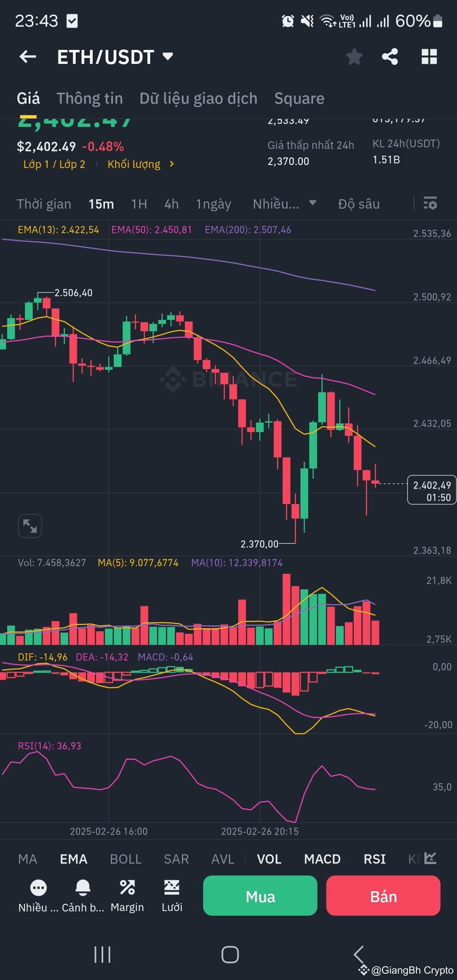
Task: Tap the back arrow to leave ETH/USDT
Action: [28, 57]
